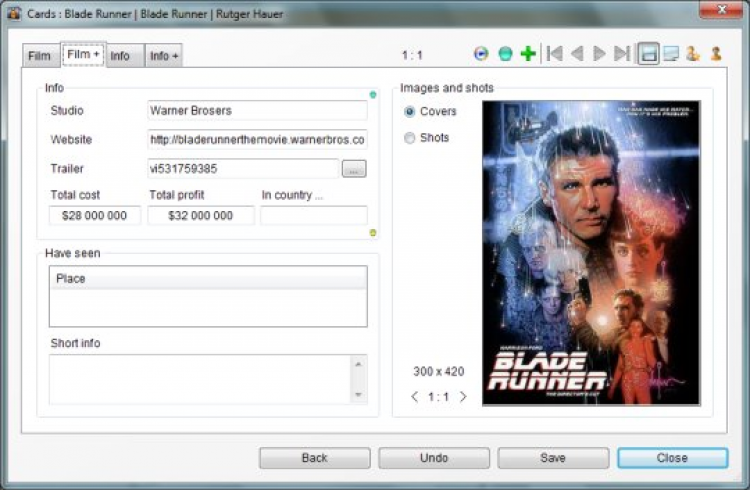Screen dimensions: 750x490
Task: Click the Total profit field
Action: pos(201,215)
